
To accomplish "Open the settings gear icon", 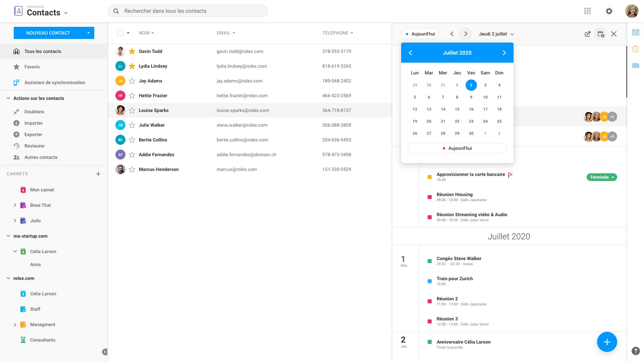I will [609, 11].
